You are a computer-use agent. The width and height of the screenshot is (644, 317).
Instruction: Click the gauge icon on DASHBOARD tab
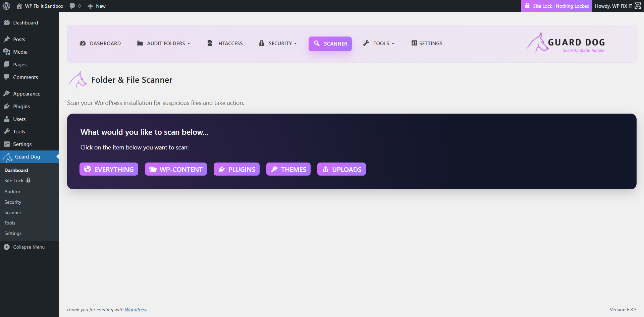tap(83, 43)
